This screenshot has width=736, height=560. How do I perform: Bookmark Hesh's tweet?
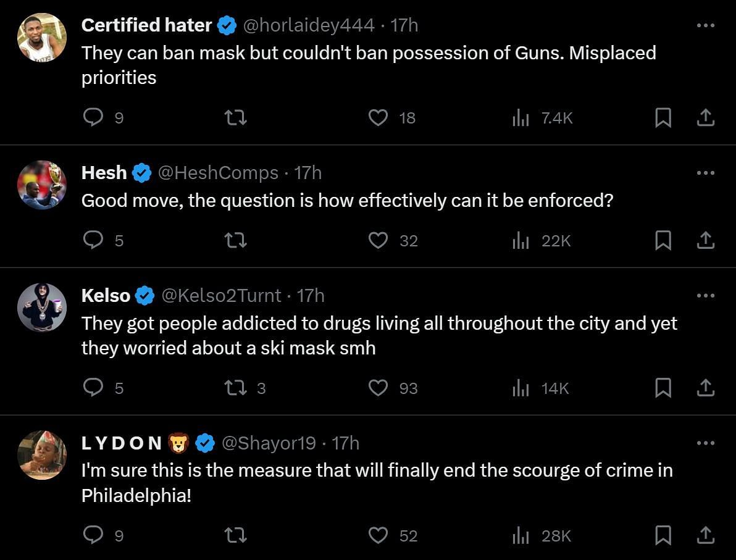click(663, 240)
